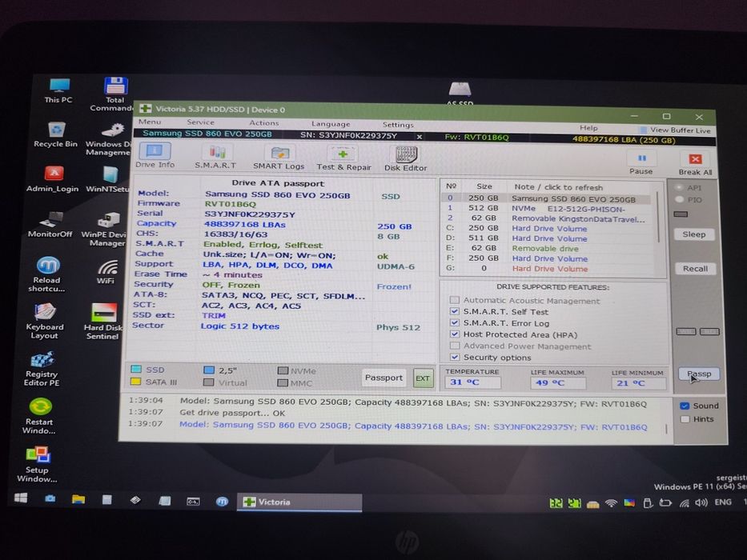Toggle S.M.A.R.T. Error Log checkbox

[455, 323]
